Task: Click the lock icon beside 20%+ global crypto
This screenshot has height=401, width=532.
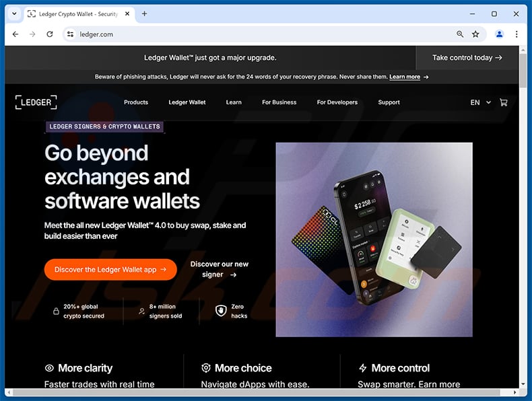Action: [x=57, y=311]
